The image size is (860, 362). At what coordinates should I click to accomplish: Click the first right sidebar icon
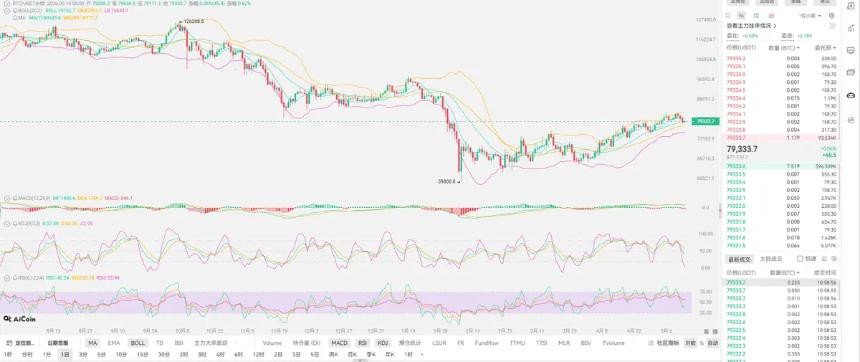(x=851, y=6)
